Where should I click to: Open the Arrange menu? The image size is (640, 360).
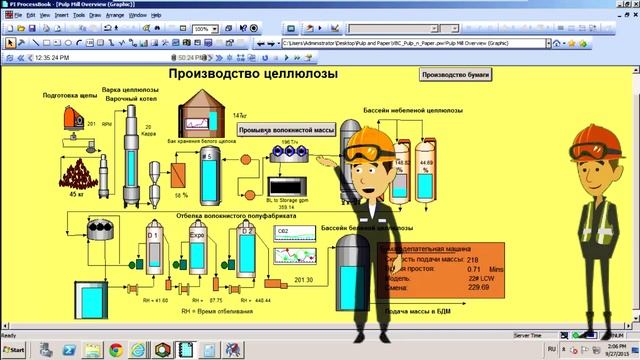tap(115, 15)
